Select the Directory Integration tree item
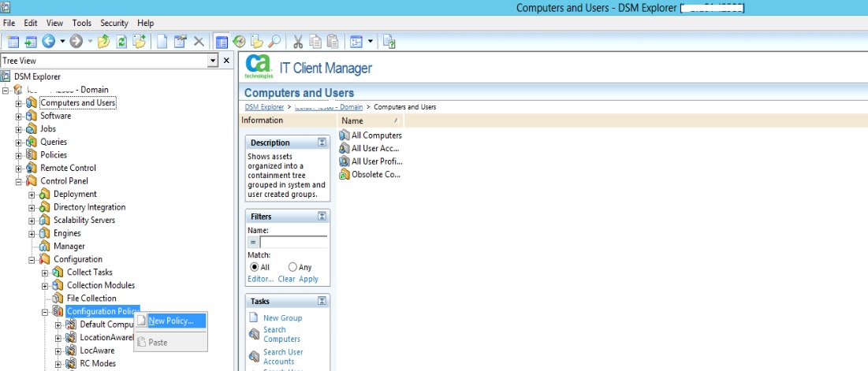This screenshot has height=371, width=868. click(x=89, y=207)
